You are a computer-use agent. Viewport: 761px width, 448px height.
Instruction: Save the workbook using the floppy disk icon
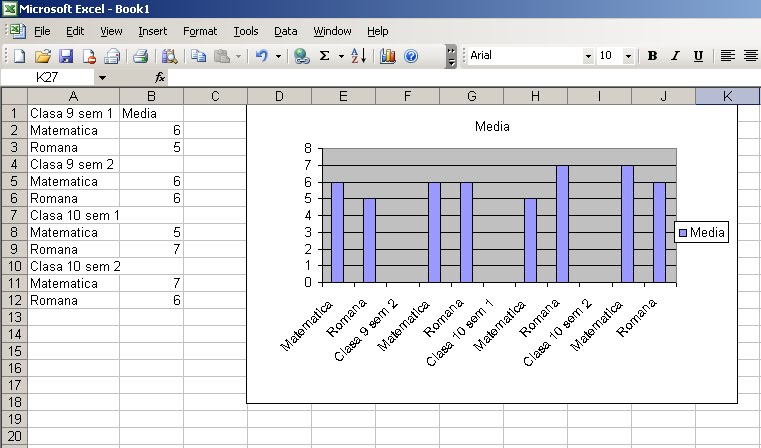point(66,56)
